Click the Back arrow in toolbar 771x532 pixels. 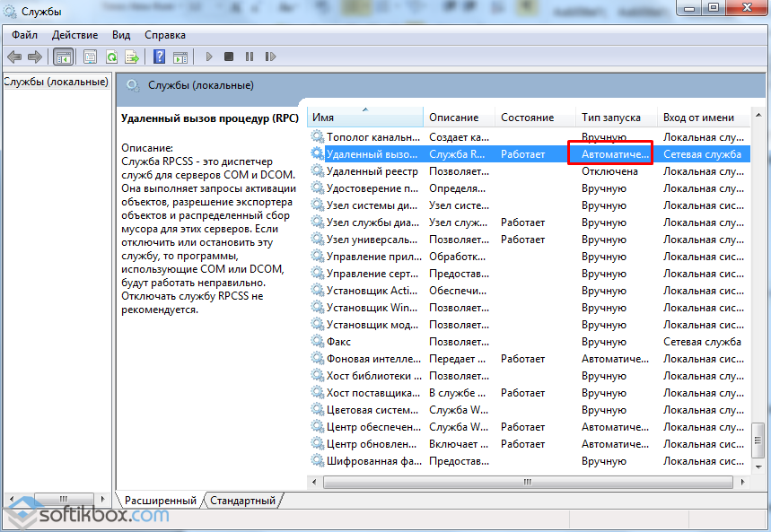14,57
